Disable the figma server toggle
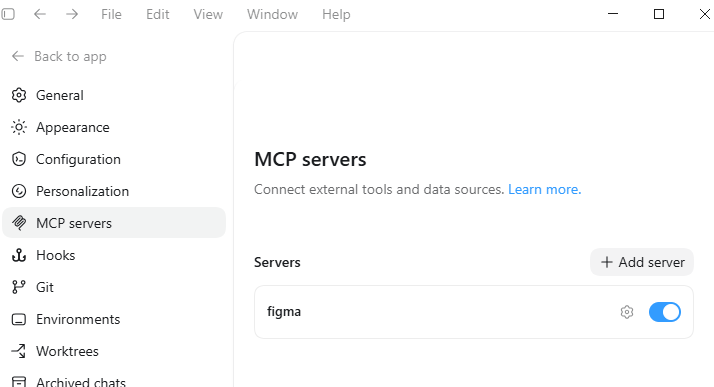Screen dimensions: 714x387 tap(665, 312)
